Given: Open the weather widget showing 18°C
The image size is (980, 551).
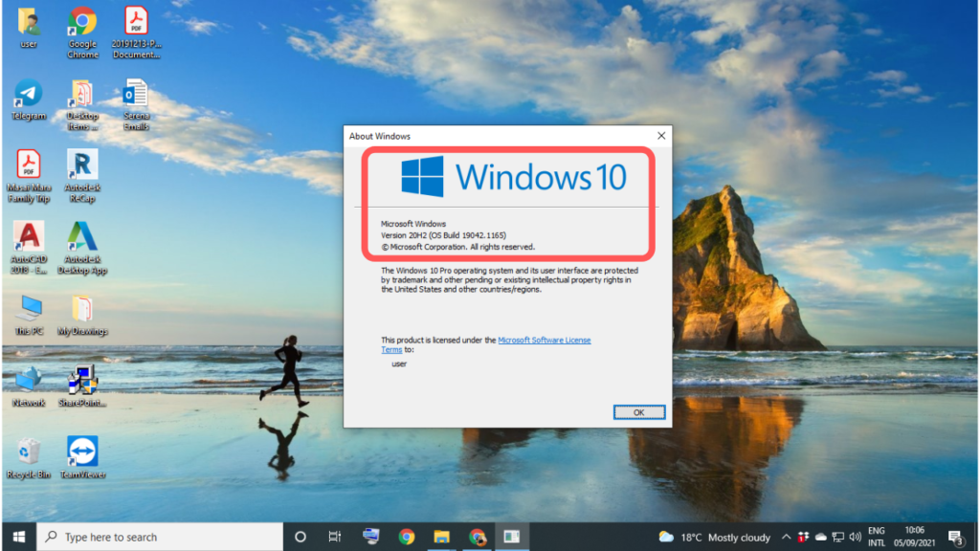Looking at the screenshot, I should pyautogui.click(x=715, y=537).
